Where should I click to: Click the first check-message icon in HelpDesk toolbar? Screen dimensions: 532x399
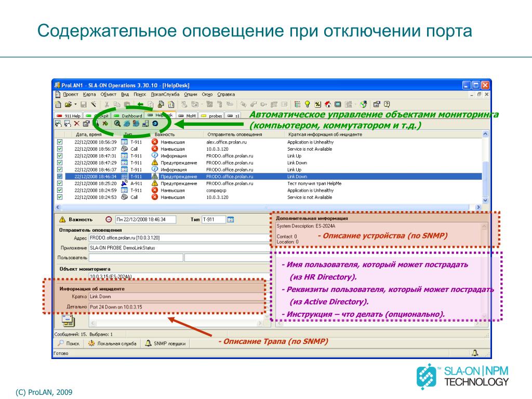(58, 124)
